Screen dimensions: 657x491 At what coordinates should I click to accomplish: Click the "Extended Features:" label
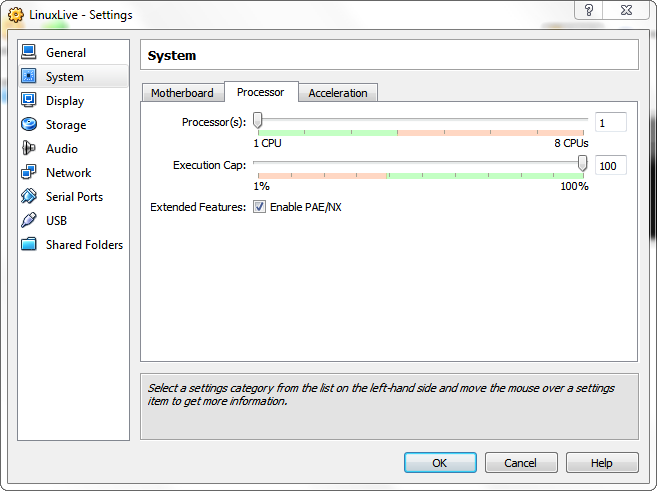[x=198, y=207]
